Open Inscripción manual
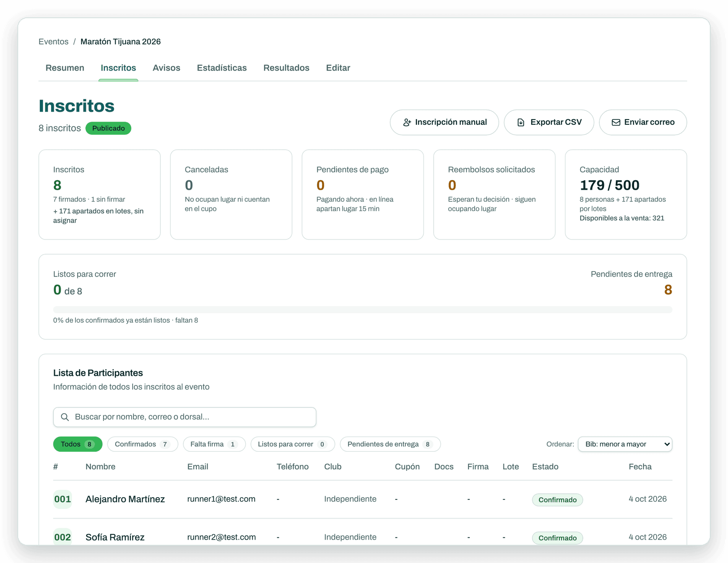Image resolution: width=728 pixels, height=563 pixels. tap(444, 123)
